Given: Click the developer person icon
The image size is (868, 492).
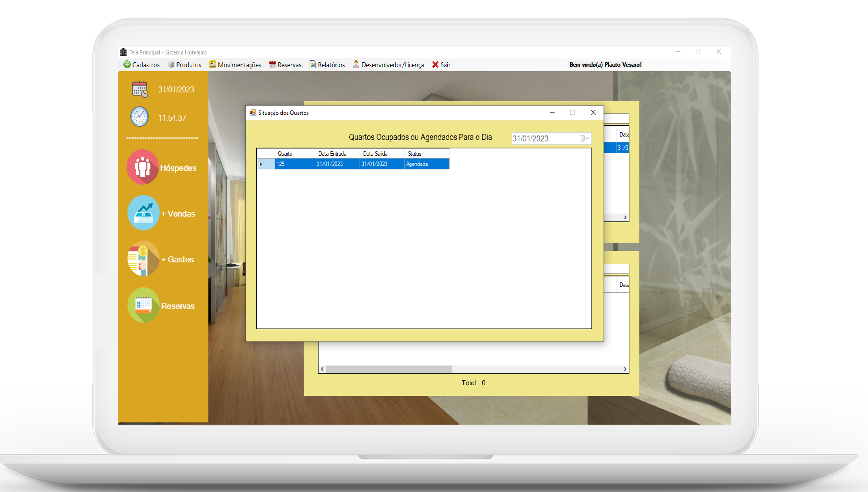Looking at the screenshot, I should [356, 64].
